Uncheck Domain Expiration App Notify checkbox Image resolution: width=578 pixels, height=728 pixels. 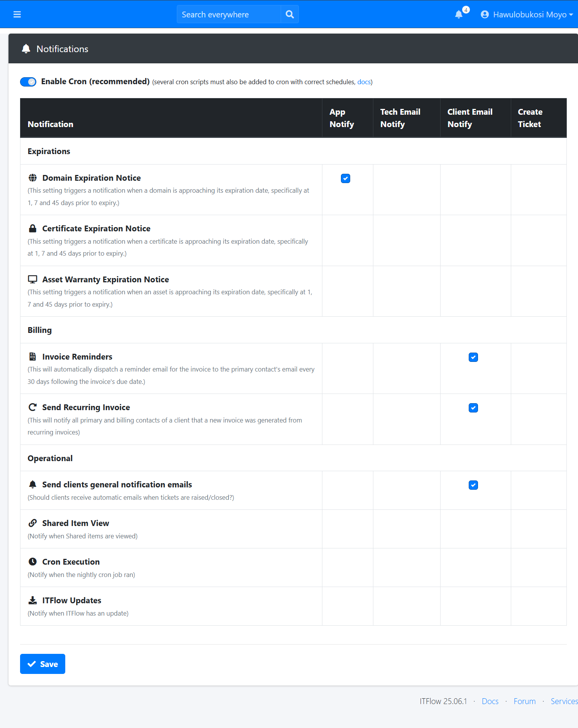click(346, 178)
